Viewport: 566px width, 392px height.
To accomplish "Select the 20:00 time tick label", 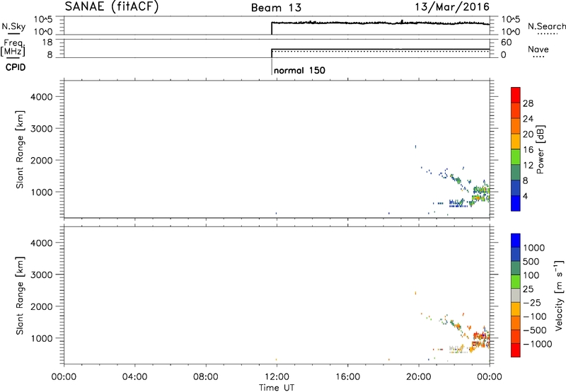I will click(419, 377).
